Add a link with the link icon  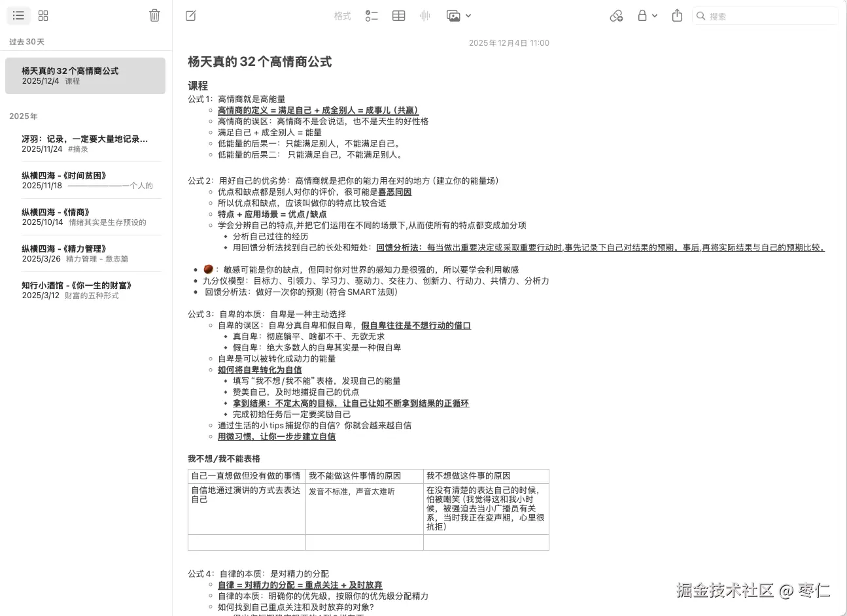[615, 15]
